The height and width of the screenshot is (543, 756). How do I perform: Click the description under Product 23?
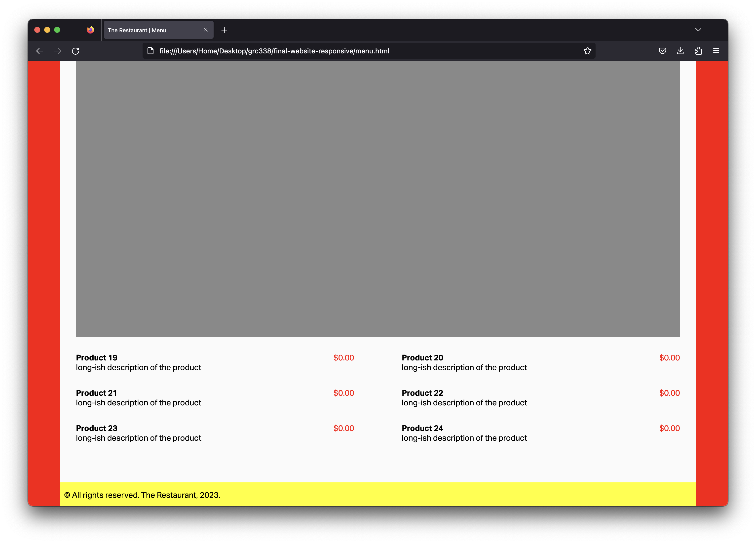click(139, 438)
